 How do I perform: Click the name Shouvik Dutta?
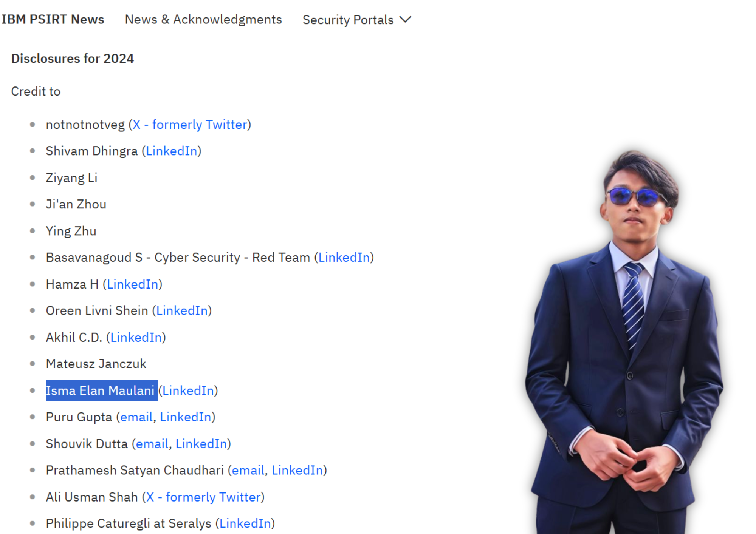[x=87, y=444]
